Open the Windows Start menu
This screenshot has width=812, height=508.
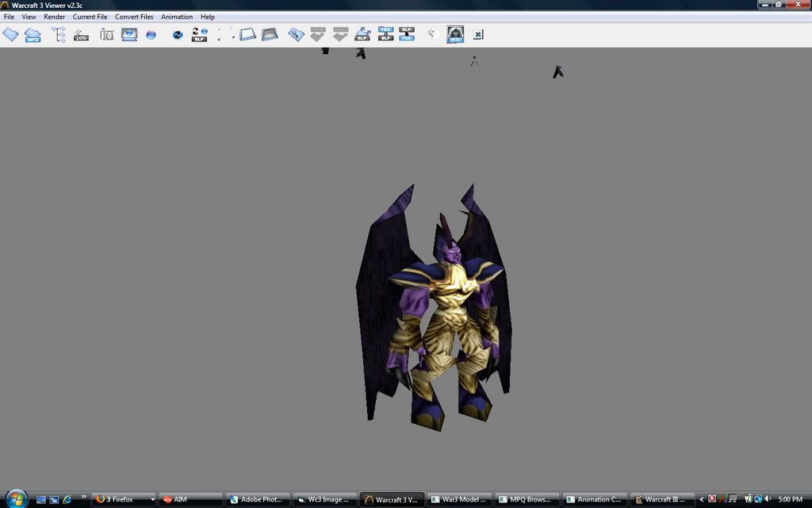(16, 498)
